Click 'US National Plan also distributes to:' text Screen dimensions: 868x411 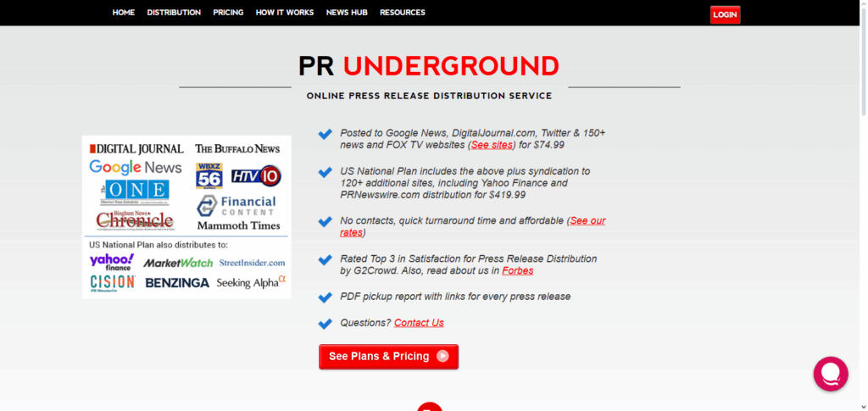coord(159,245)
